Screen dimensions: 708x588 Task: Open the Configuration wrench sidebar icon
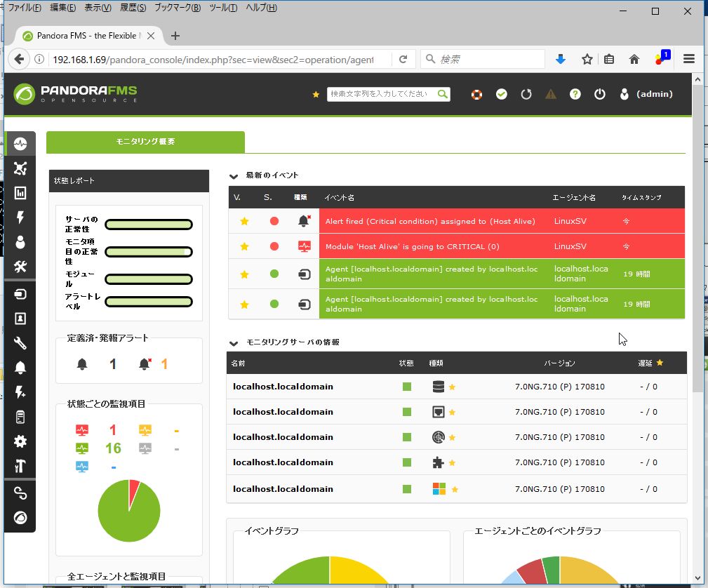coord(20,343)
